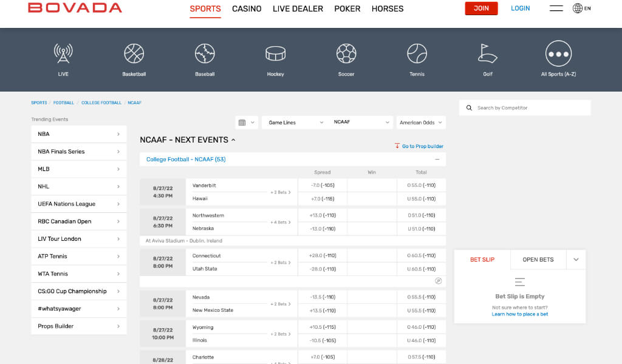This screenshot has height=364, width=622.
Task: Select the Golf flag icon
Action: click(x=488, y=53)
